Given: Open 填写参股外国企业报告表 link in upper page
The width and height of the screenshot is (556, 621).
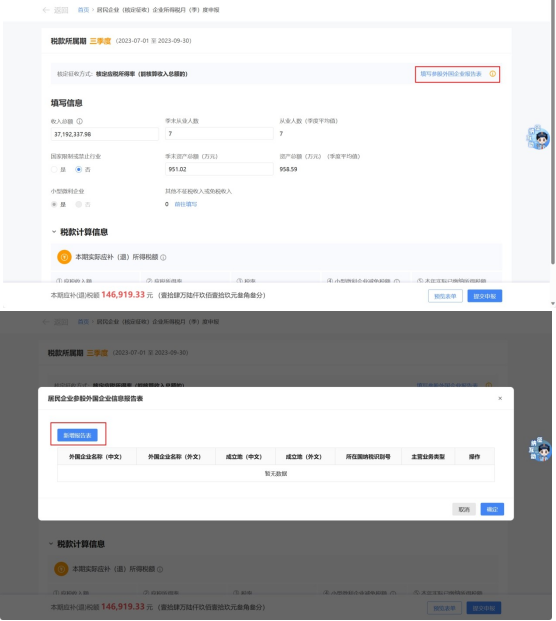Looking at the screenshot, I should 451,74.
